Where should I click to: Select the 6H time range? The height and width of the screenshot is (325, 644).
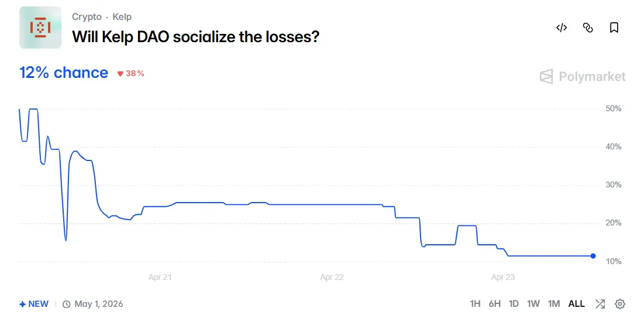[494, 304]
